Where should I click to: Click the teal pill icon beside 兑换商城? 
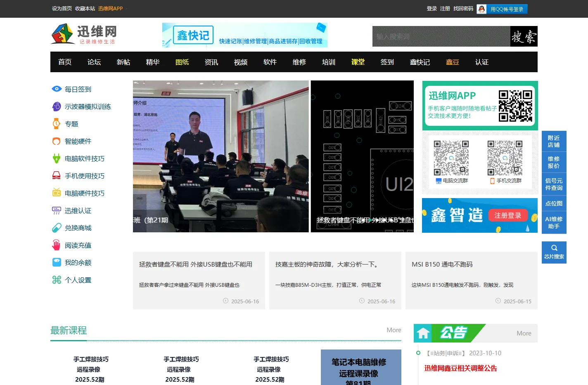pyautogui.click(x=57, y=228)
